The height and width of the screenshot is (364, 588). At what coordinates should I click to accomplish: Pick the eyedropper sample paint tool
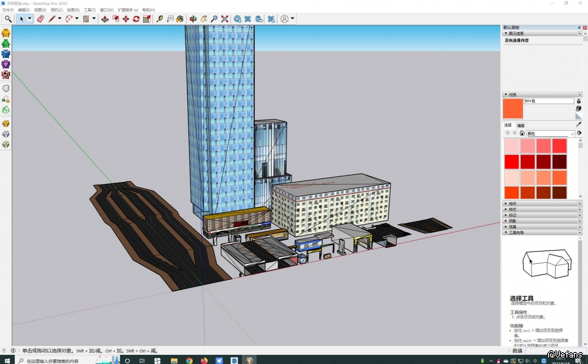(578, 124)
